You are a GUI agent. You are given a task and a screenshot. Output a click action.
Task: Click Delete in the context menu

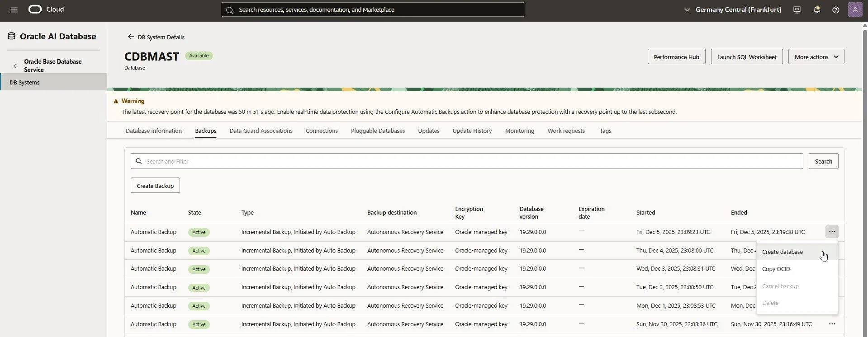(797, 303)
